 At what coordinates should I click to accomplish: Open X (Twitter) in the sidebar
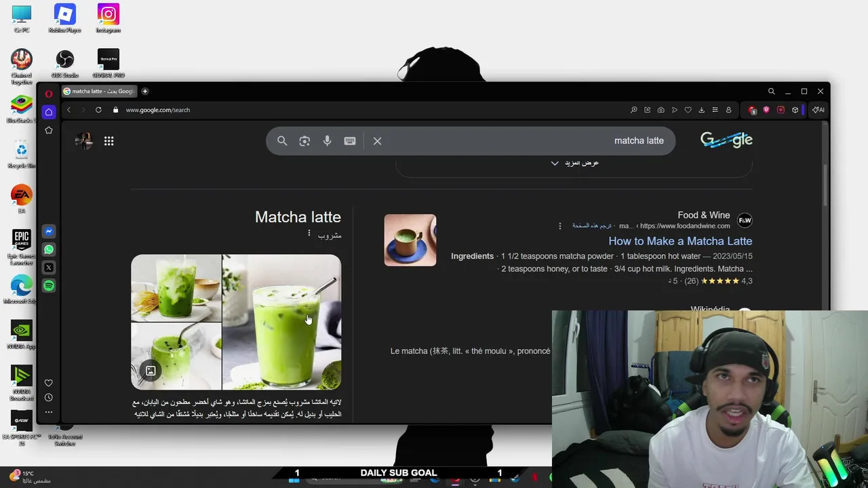coord(49,268)
